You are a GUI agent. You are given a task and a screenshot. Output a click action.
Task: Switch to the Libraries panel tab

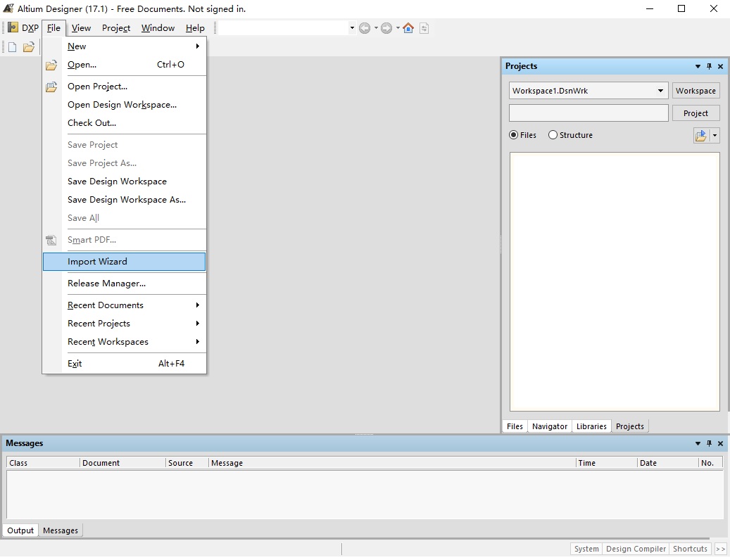coord(591,426)
